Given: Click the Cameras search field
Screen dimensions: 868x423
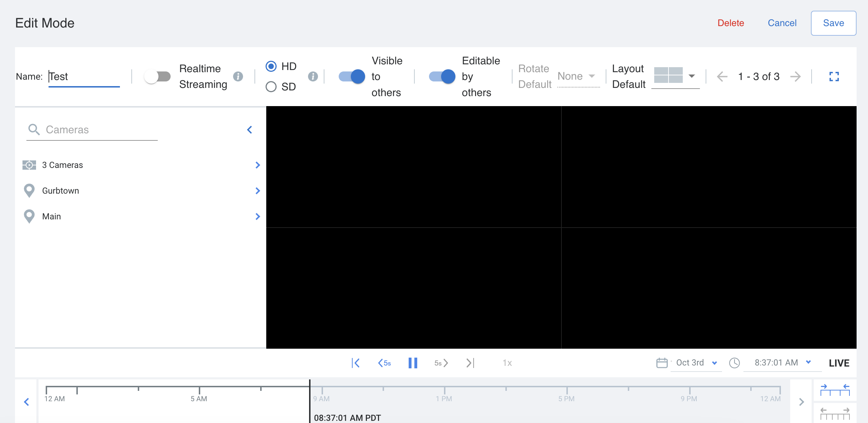Looking at the screenshot, I should point(92,130).
